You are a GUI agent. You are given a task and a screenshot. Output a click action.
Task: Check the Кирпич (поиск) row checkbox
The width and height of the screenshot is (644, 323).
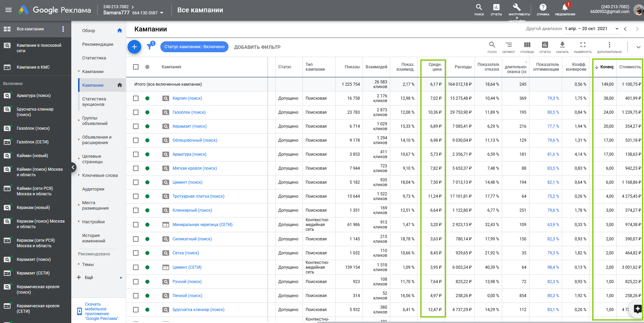136,98
